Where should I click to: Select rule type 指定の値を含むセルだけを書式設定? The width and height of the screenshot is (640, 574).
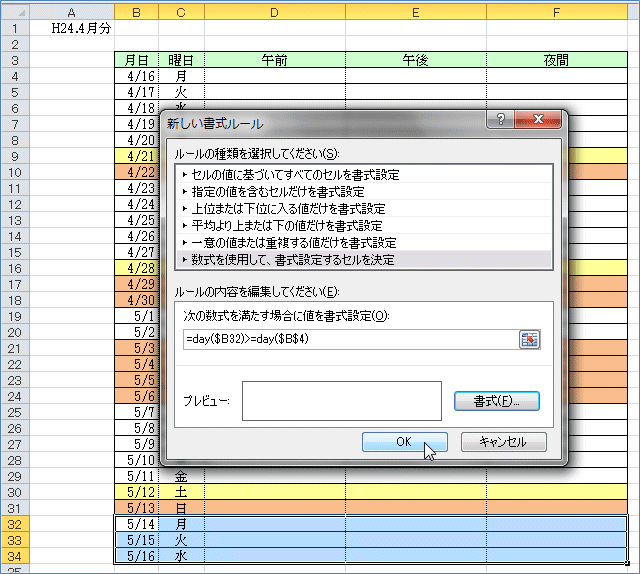click(x=364, y=192)
